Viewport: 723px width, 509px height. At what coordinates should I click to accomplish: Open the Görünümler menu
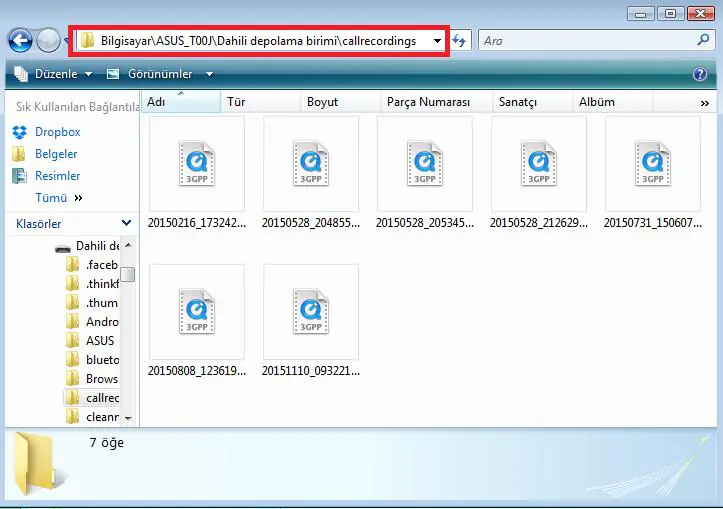(x=160, y=74)
